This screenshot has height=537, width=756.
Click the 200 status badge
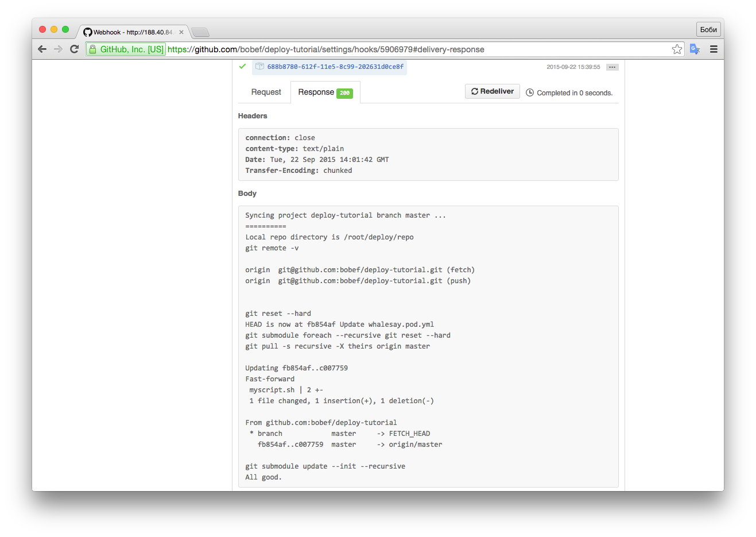344,93
